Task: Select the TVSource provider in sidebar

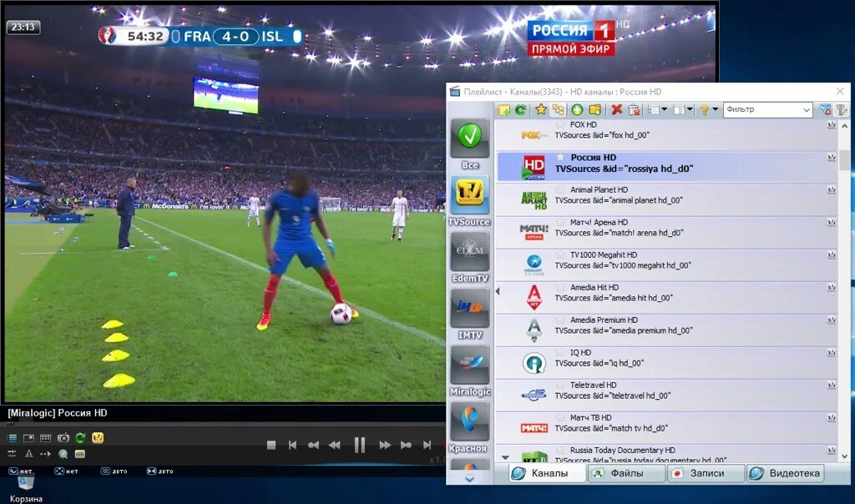Action: 469,202
